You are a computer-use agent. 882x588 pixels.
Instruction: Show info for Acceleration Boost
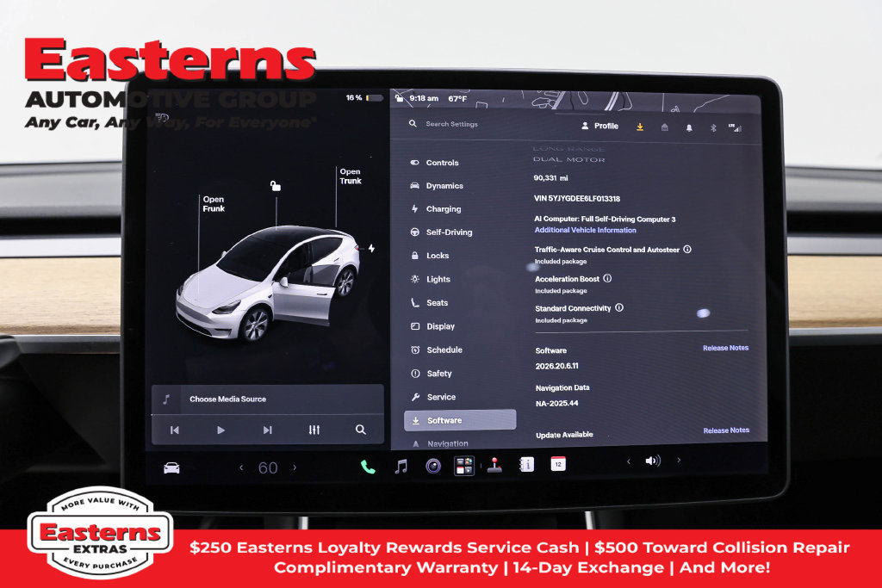(x=607, y=278)
